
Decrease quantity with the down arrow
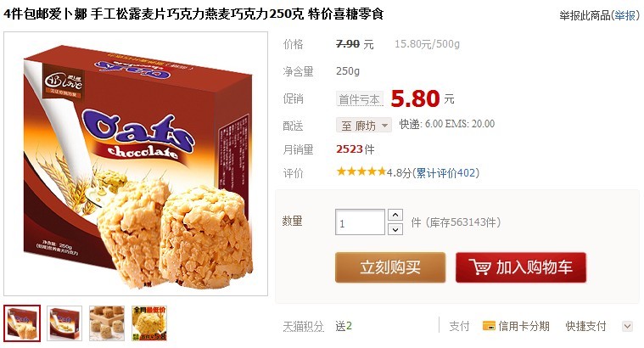395,229
